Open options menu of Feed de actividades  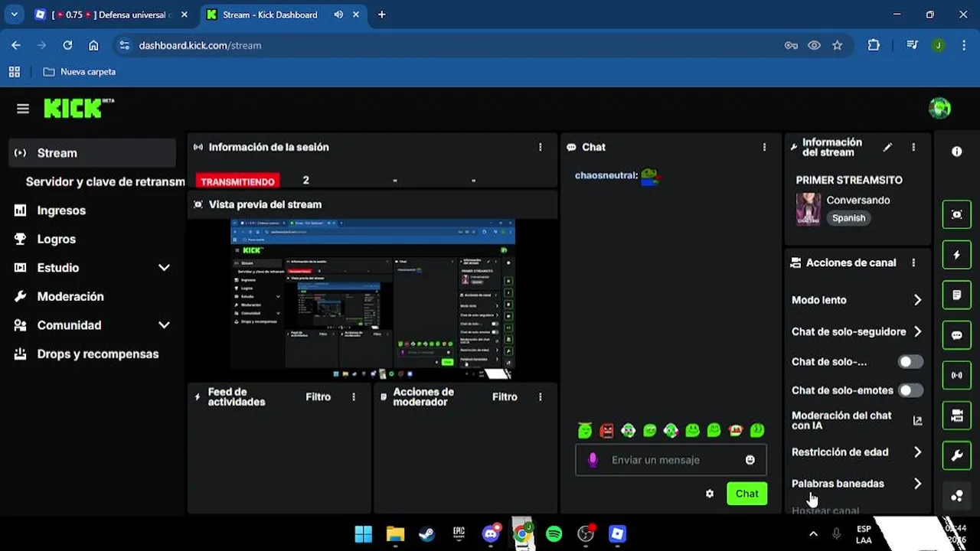pos(354,396)
